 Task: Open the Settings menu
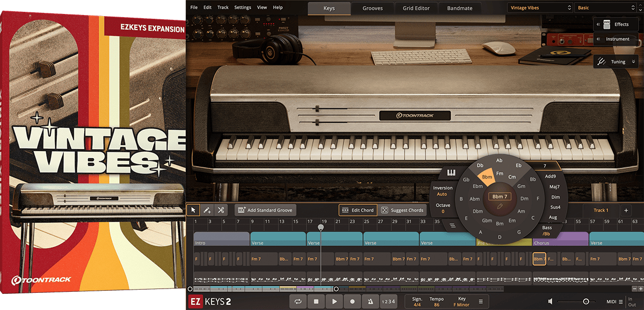243,8
